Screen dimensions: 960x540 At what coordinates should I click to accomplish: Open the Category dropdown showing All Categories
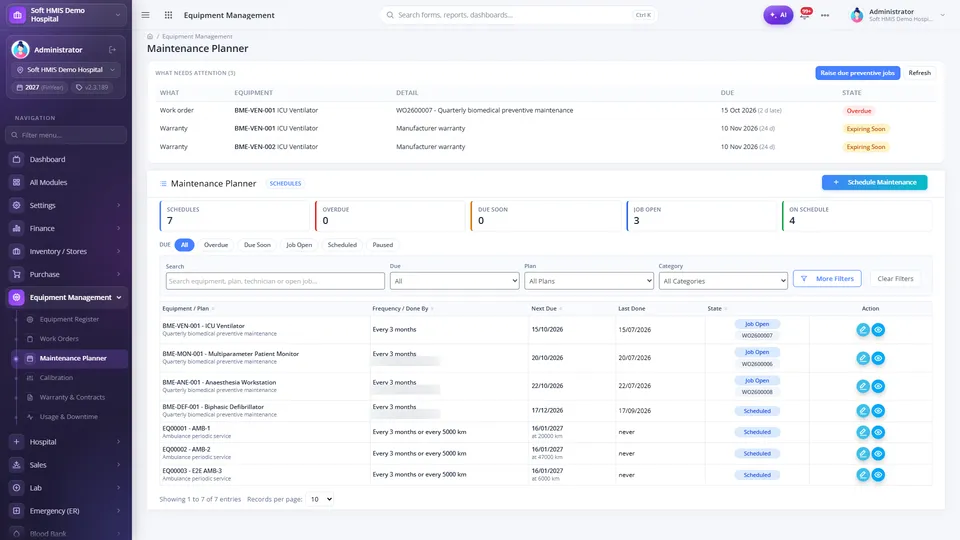point(723,281)
